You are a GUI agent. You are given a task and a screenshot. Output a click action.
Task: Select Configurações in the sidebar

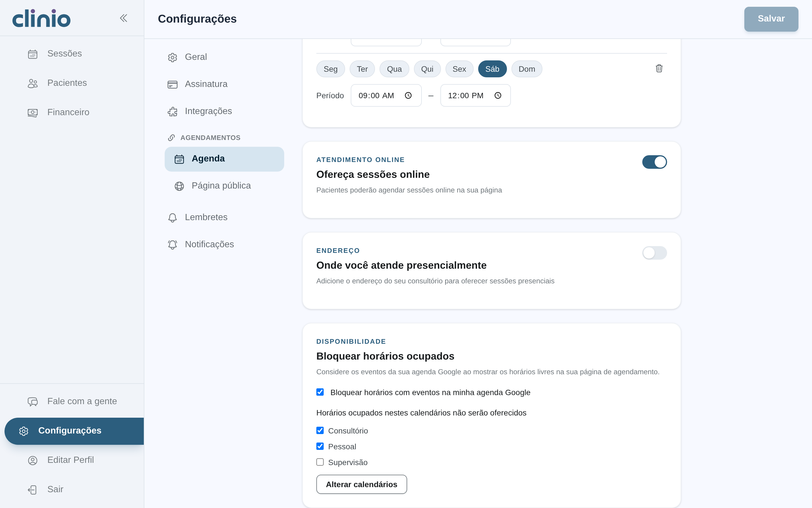tap(74, 431)
